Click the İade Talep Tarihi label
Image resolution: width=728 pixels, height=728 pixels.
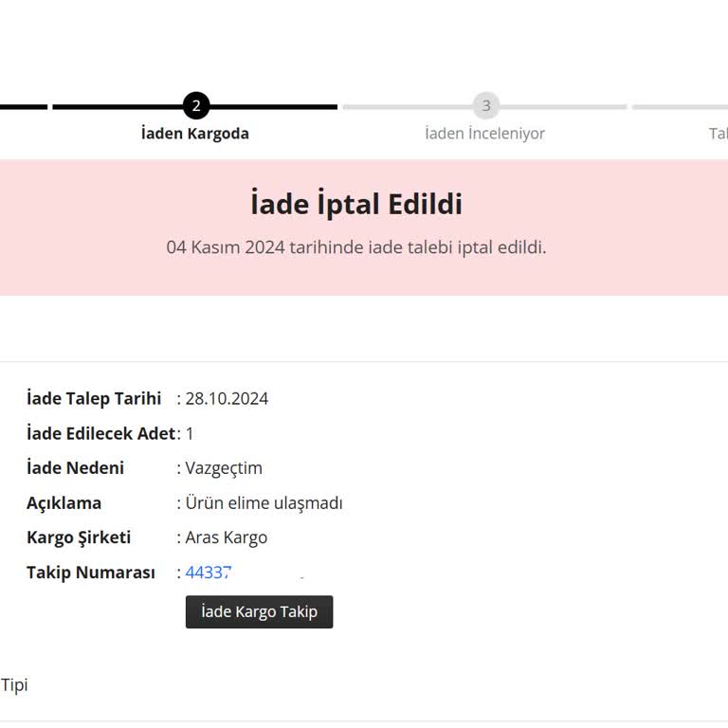94,398
